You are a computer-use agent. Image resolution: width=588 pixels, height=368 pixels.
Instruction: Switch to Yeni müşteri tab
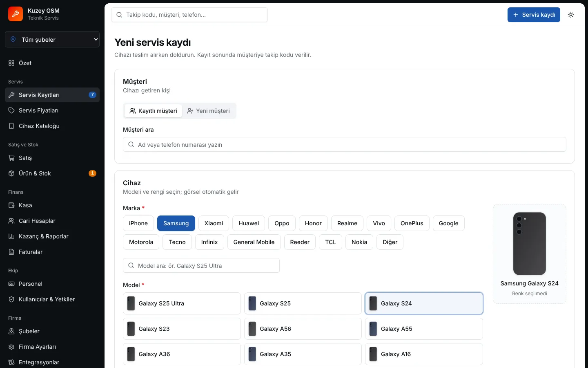click(208, 111)
